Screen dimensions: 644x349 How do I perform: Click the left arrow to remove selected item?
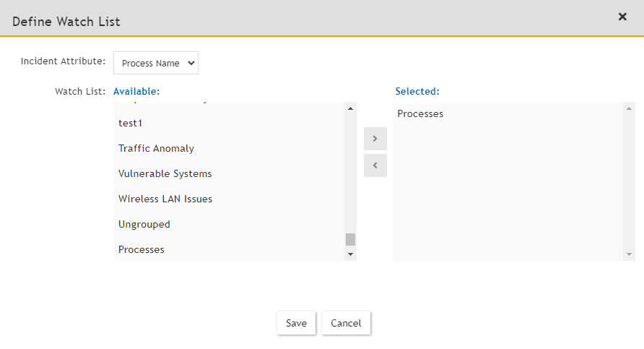375,165
